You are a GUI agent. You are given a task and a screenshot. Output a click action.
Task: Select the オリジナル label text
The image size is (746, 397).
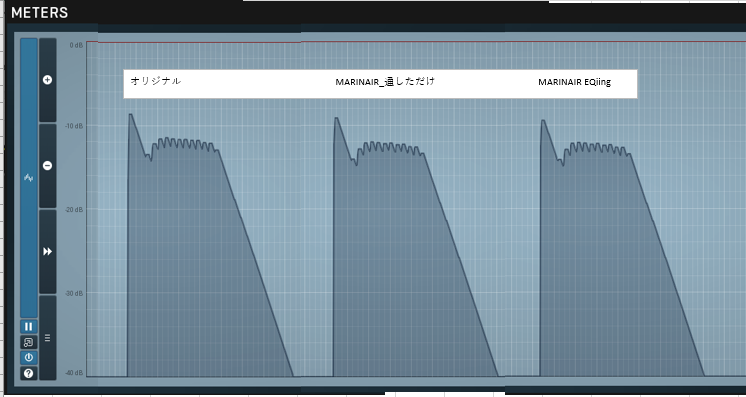tap(156, 81)
